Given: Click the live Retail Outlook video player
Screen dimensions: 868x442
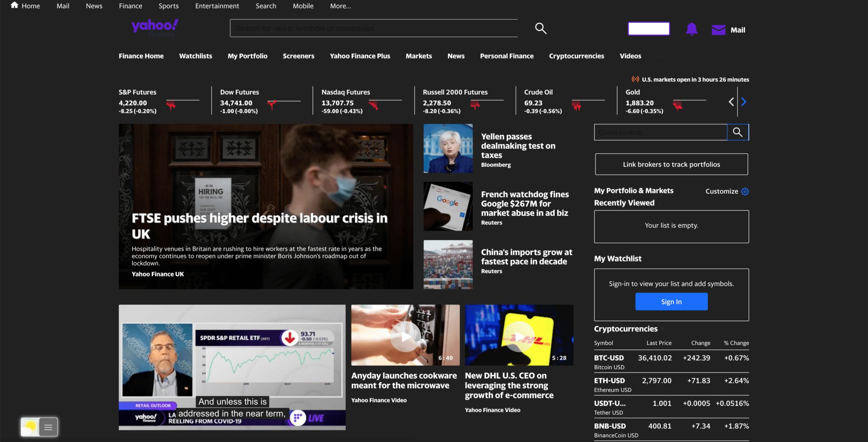Looking at the screenshot, I should pos(232,367).
